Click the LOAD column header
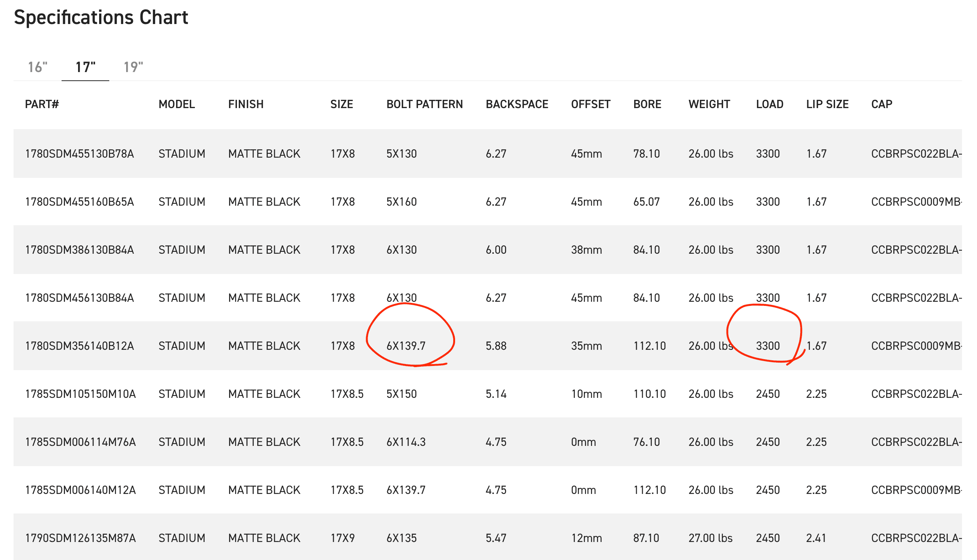This screenshot has width=977, height=560. [769, 104]
